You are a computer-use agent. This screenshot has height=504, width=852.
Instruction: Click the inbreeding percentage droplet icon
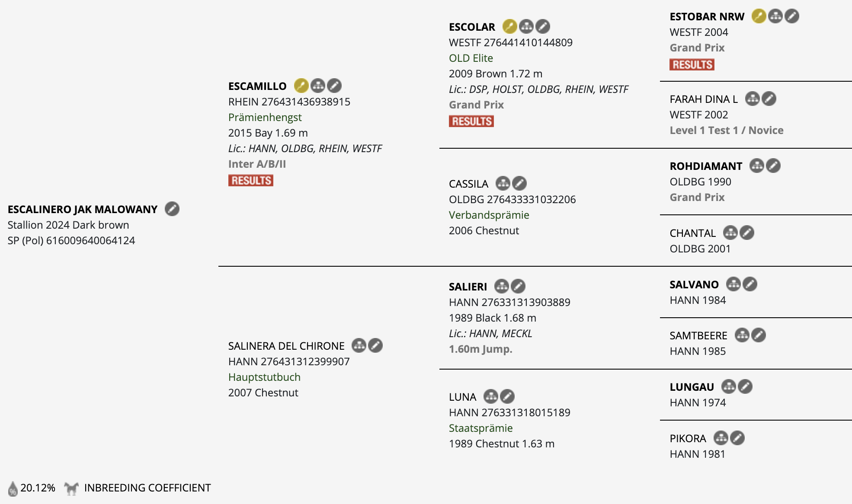[x=13, y=488]
